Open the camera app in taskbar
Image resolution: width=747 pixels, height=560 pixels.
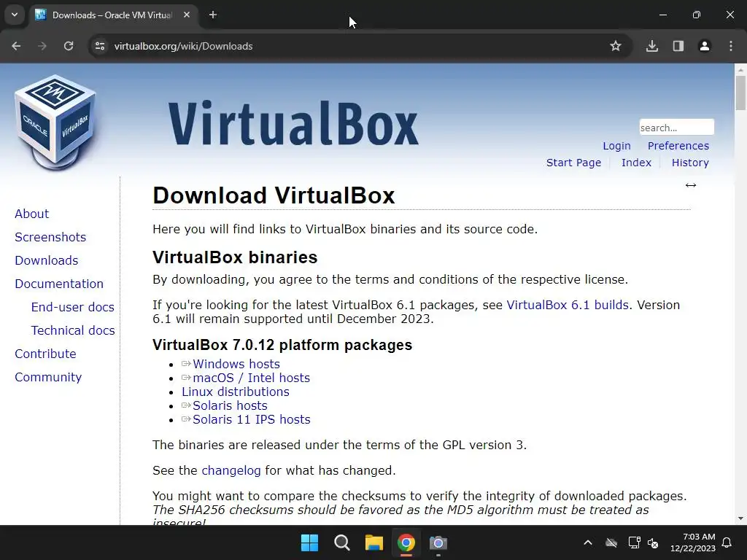tap(438, 542)
